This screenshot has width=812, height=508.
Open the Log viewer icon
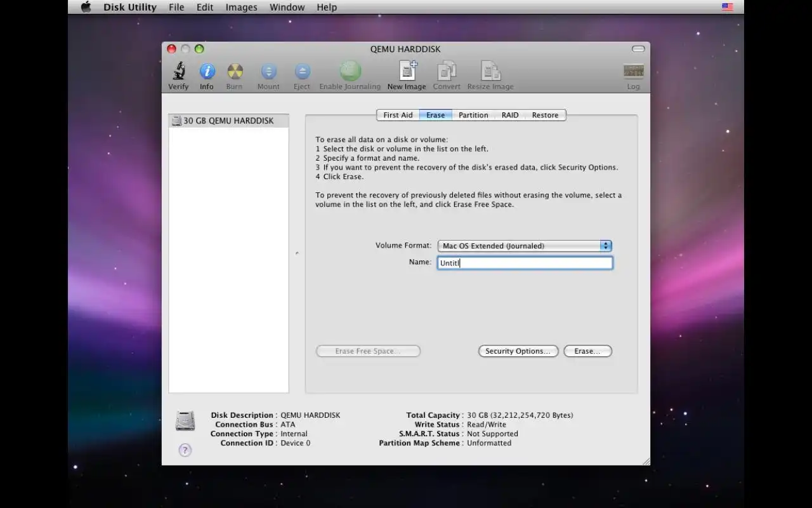click(x=633, y=71)
